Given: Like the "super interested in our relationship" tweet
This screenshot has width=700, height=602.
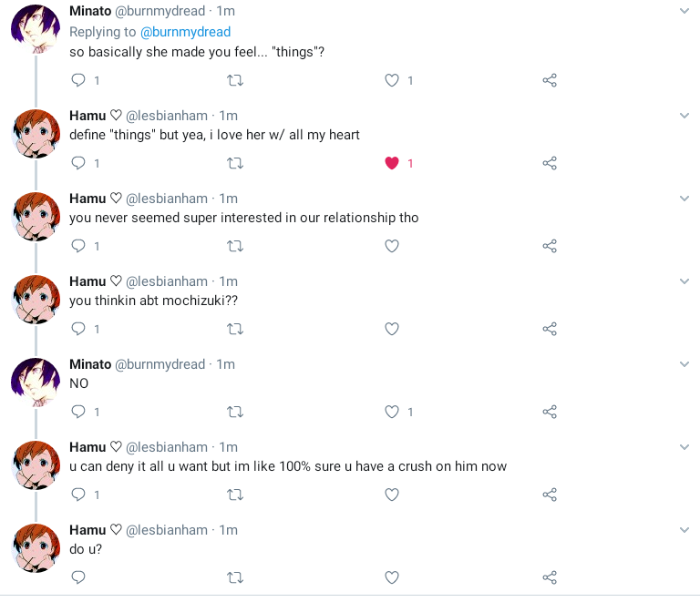Looking at the screenshot, I should pos(392,247).
